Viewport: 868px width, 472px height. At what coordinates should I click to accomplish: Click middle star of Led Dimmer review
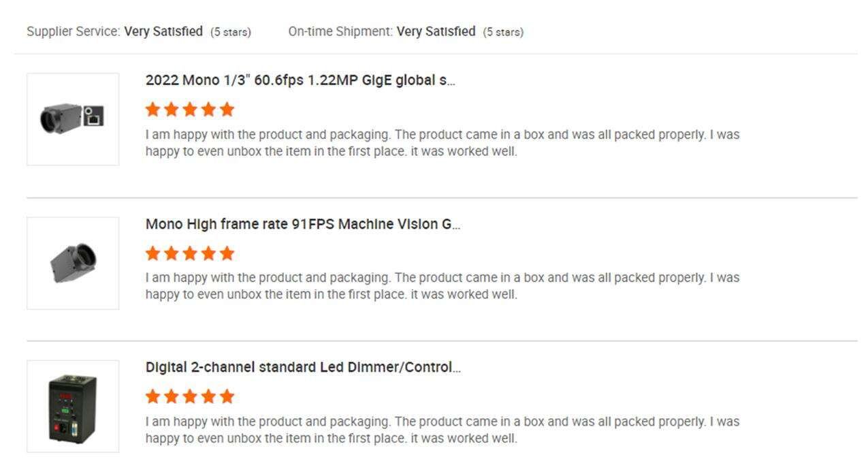[190, 397]
